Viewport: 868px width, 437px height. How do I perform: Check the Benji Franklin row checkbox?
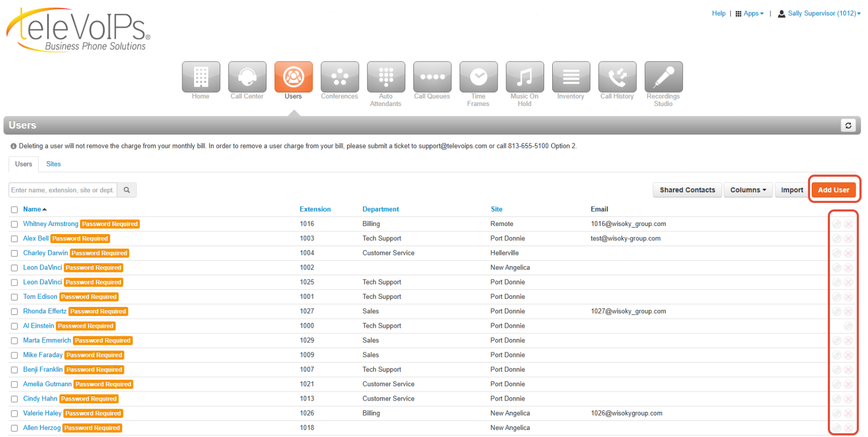[x=14, y=370]
